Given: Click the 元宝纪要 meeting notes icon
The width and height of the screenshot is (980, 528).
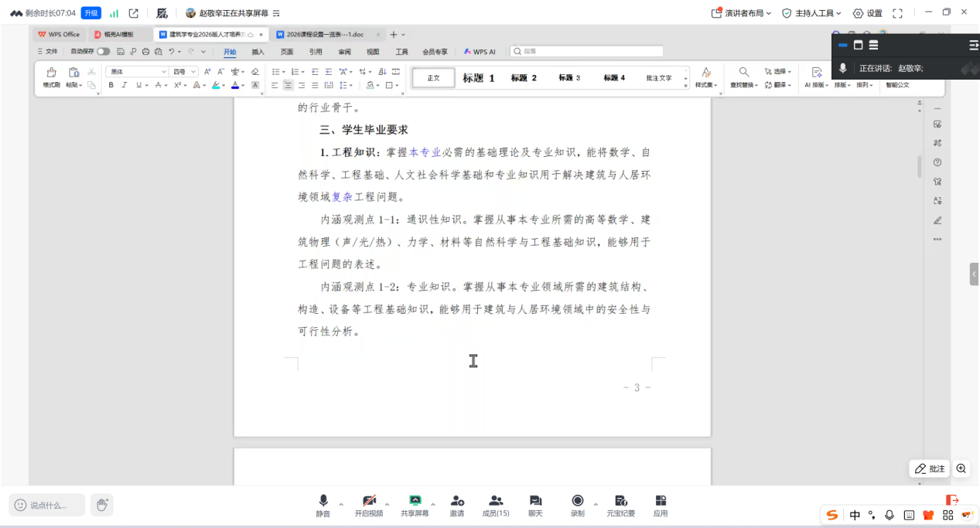Looking at the screenshot, I should 620,506.
